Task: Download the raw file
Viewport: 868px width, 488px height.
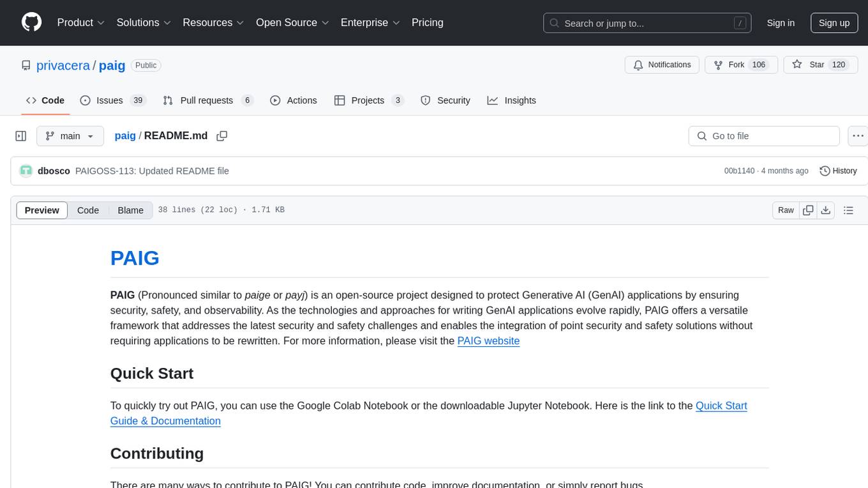Action: click(826, 210)
